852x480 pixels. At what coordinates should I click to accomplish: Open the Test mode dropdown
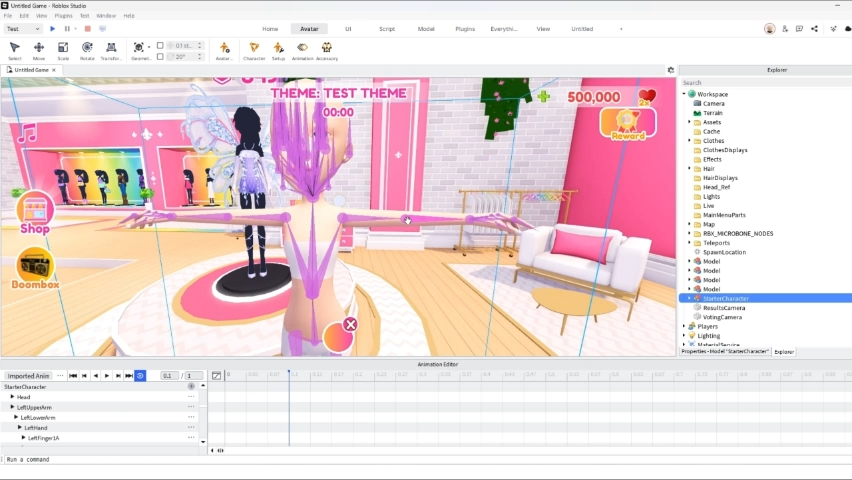[x=23, y=29]
